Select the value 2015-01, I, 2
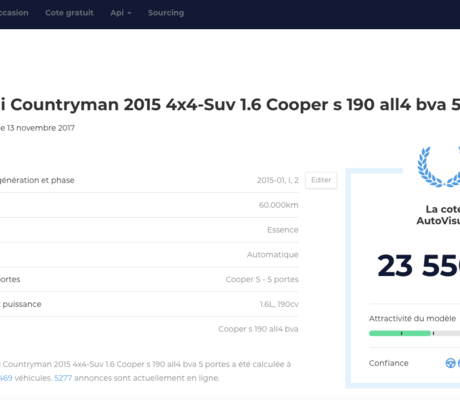 pyautogui.click(x=278, y=180)
